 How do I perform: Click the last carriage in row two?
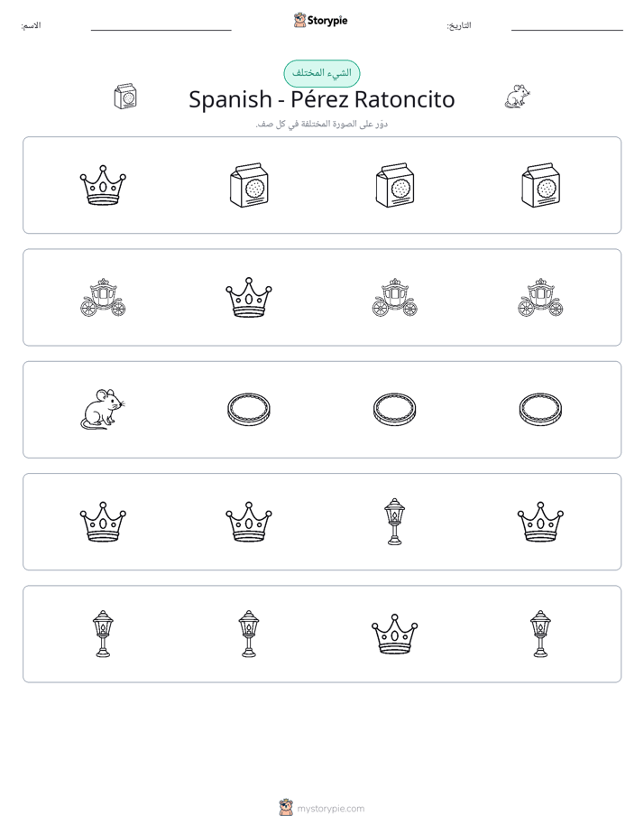click(x=540, y=297)
